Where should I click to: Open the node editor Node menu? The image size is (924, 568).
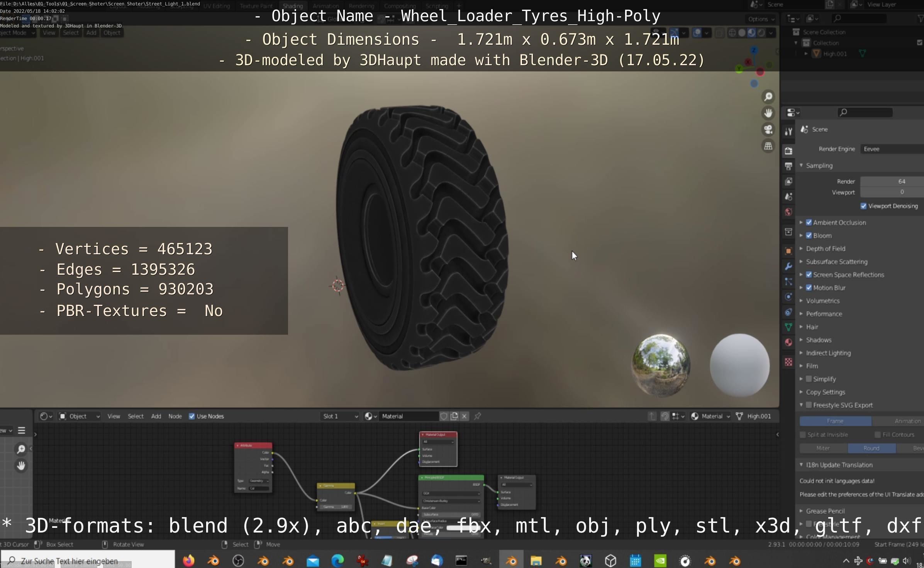coord(175,416)
